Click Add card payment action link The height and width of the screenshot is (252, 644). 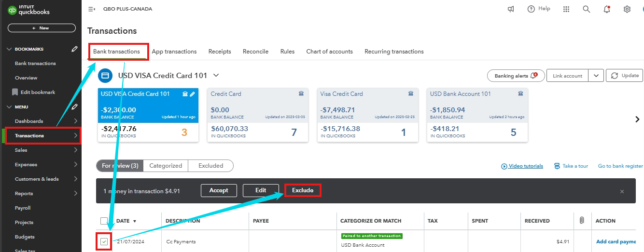(x=616, y=241)
